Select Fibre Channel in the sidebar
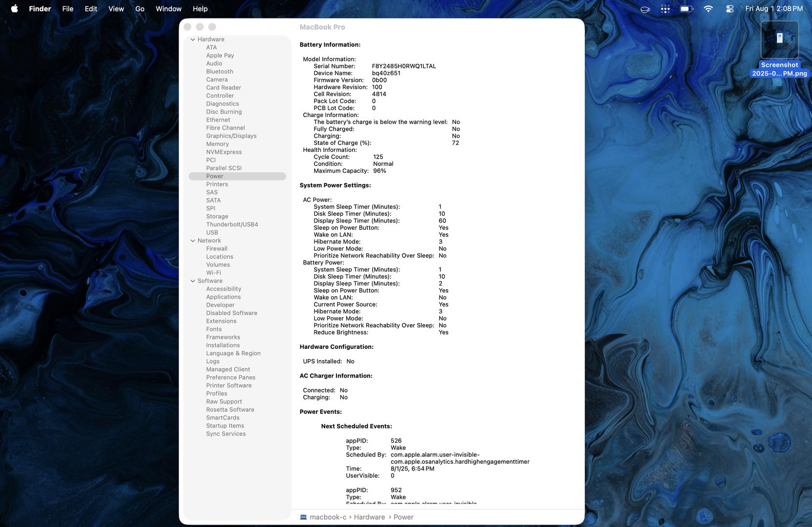Screen dimensions: 812x527 point(226,128)
